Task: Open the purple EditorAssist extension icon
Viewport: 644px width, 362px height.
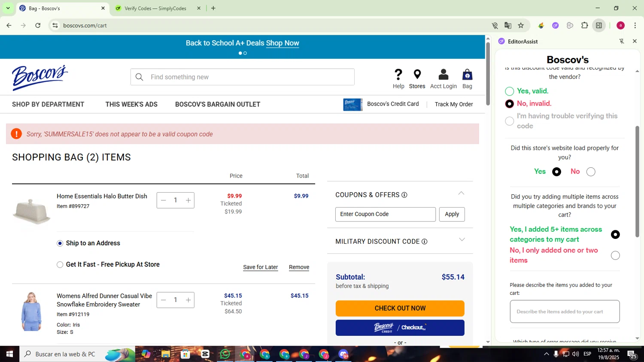Action: [555, 25]
